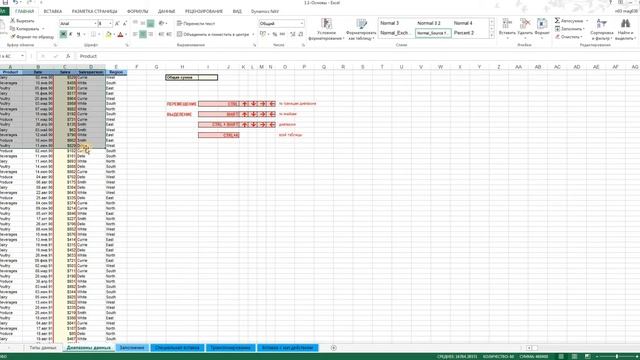Viewport: 640px width, 360px height.
Task: Cut selection with Вырезать
Action: (22, 20)
